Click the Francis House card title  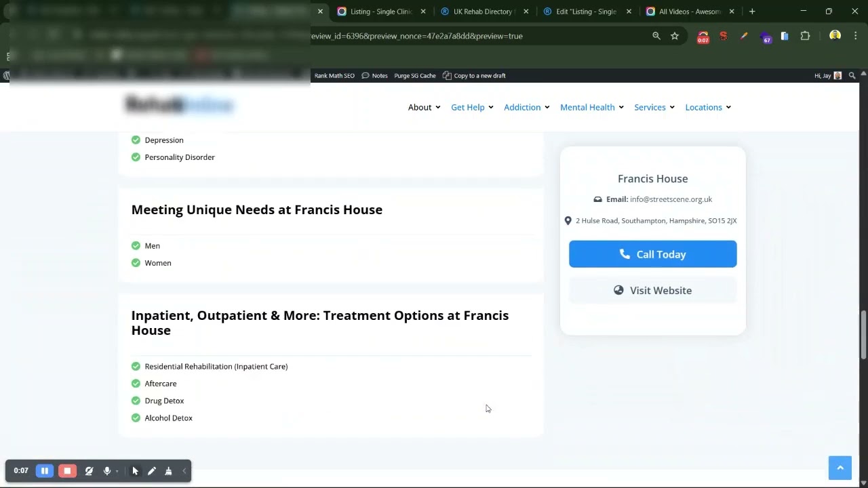pyautogui.click(x=652, y=179)
